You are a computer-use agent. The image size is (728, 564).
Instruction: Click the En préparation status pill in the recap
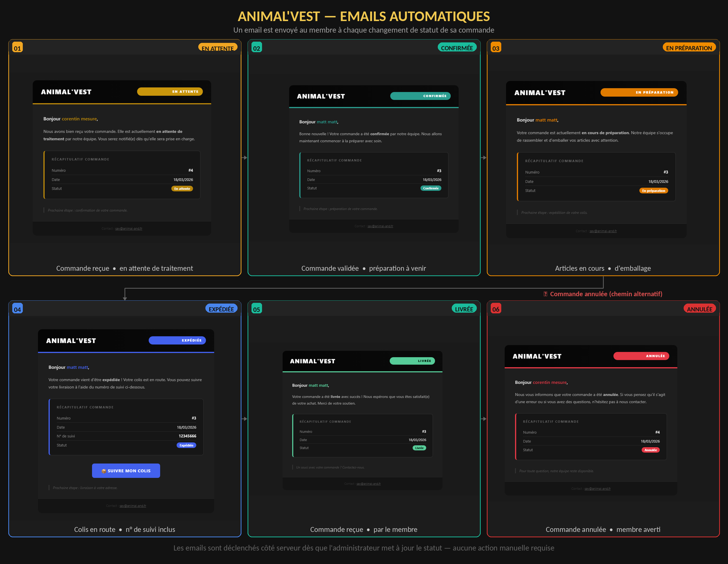pyautogui.click(x=653, y=191)
